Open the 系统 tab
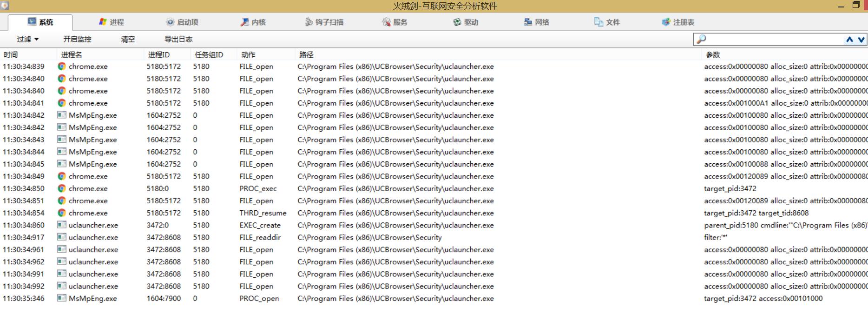This screenshot has width=868, height=327. pos(40,22)
